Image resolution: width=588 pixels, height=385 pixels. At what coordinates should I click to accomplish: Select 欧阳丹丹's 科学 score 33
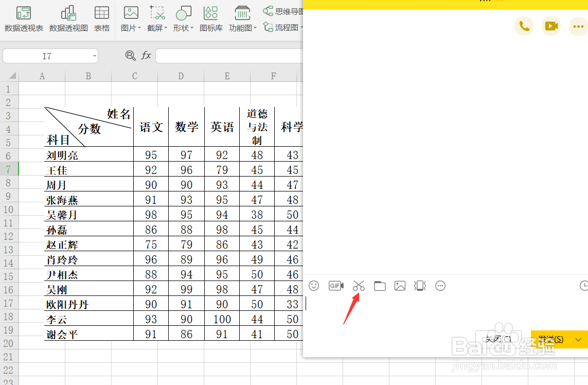tap(289, 303)
